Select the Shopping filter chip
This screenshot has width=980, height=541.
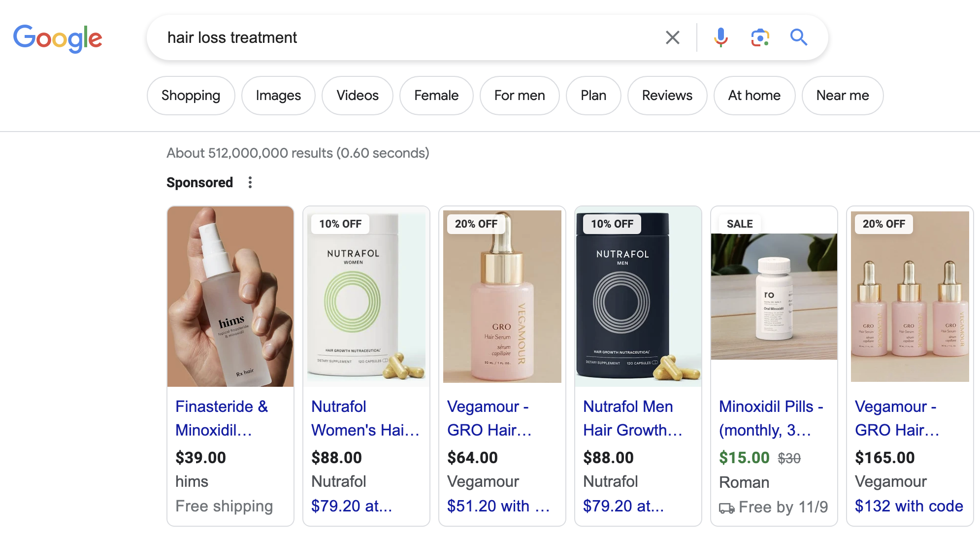click(191, 96)
